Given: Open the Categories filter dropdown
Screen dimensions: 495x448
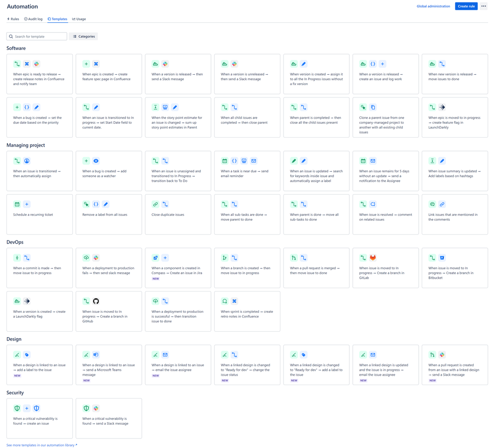Looking at the screenshot, I should click(84, 36).
